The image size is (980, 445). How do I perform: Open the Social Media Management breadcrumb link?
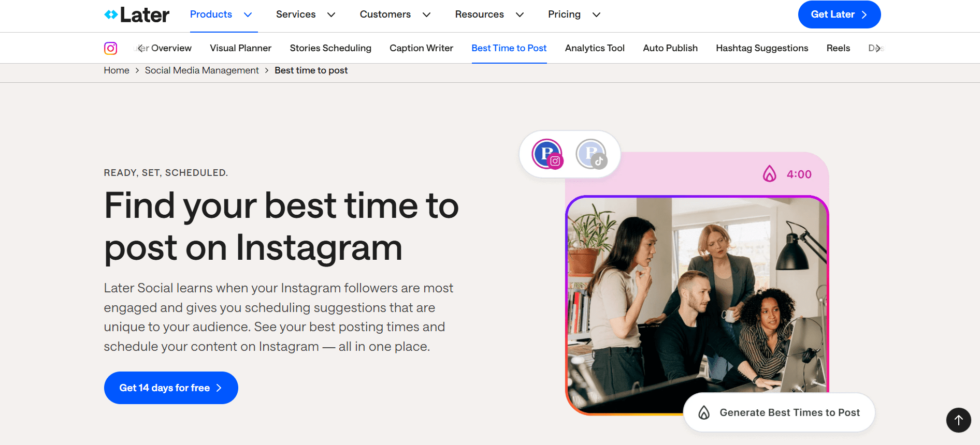tap(202, 70)
